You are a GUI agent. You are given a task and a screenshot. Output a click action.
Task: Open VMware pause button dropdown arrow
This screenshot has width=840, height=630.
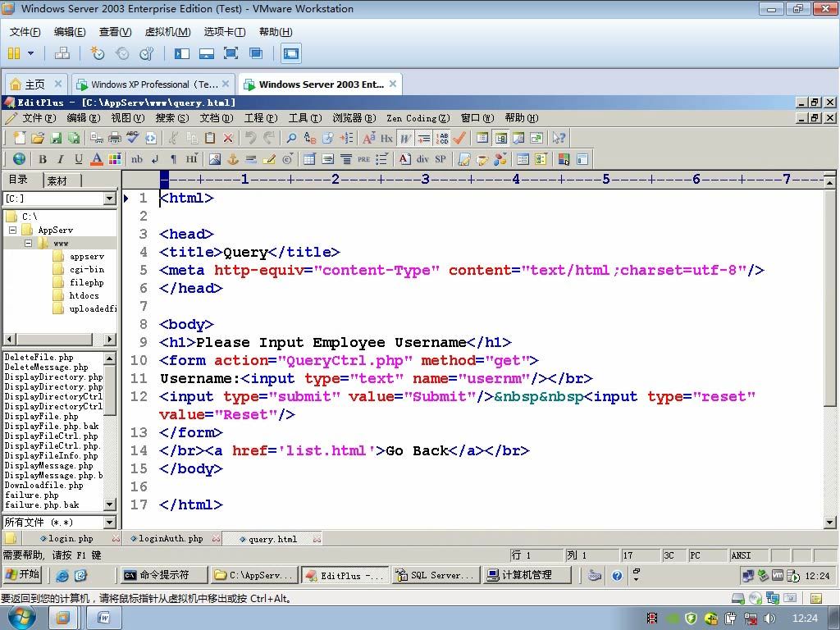pyautogui.click(x=30, y=53)
